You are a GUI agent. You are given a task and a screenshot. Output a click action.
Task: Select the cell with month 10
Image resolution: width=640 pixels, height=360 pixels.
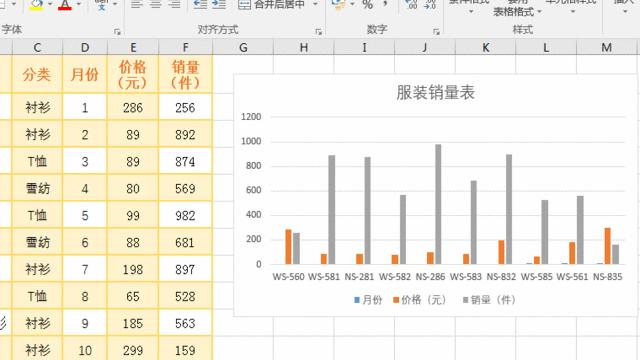point(85,350)
